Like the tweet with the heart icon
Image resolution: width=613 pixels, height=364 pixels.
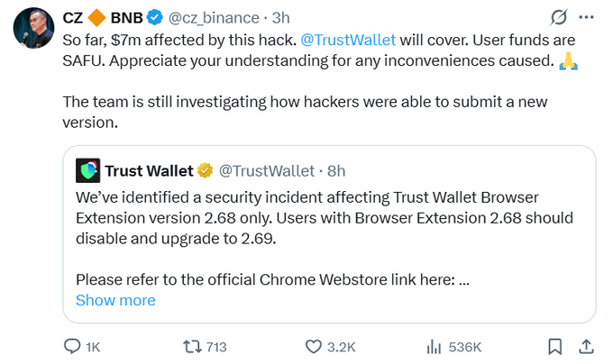pyautogui.click(x=313, y=346)
